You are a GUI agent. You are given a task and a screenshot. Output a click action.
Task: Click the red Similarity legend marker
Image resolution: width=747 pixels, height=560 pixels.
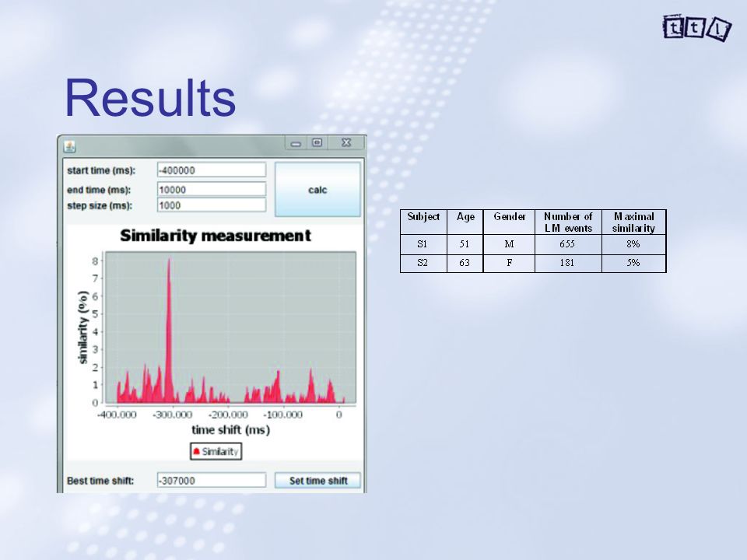[196, 451]
